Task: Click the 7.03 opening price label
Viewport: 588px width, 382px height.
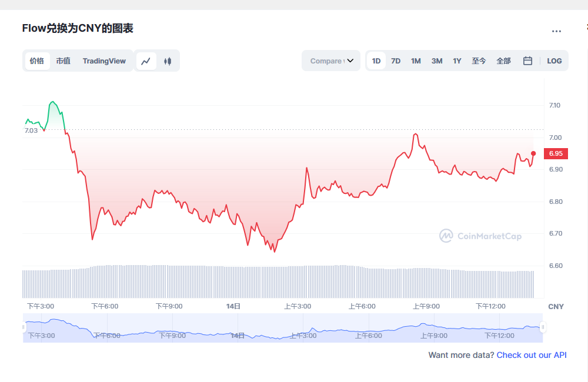Action: click(x=31, y=130)
